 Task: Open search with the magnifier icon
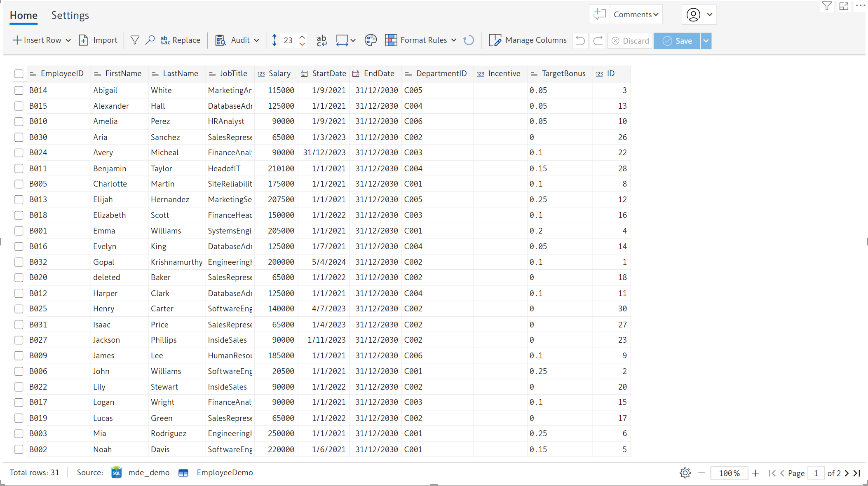point(150,40)
